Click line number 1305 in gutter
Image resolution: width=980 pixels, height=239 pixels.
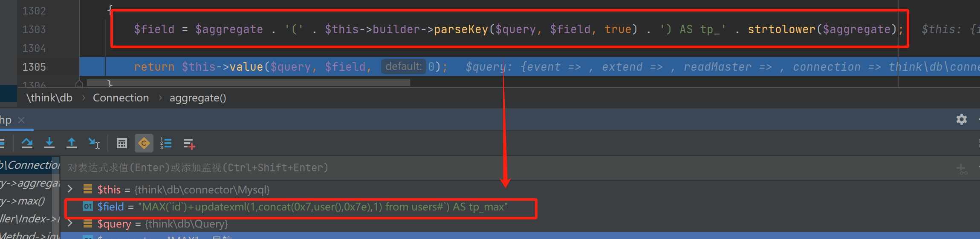pos(34,67)
